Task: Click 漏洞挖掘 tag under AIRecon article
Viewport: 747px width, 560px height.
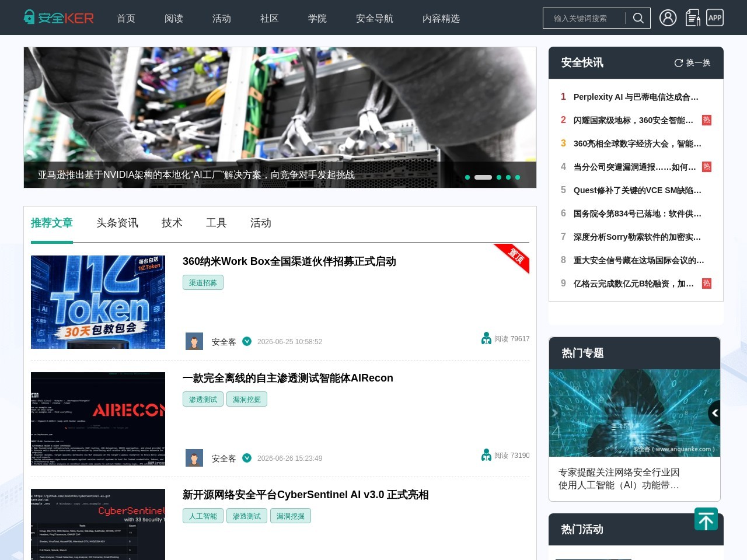Action: [247, 399]
